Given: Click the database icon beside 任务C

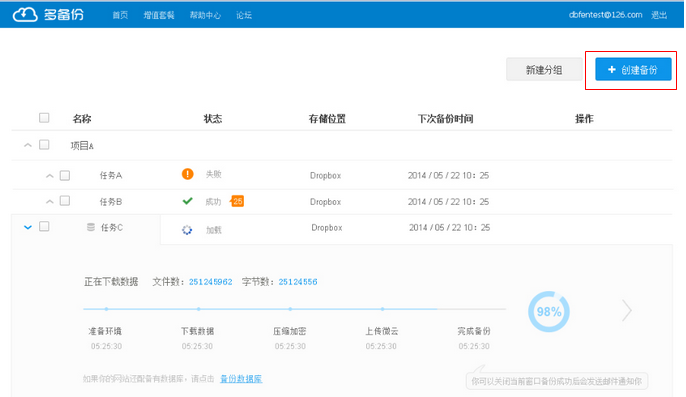Looking at the screenshot, I should 91,227.
